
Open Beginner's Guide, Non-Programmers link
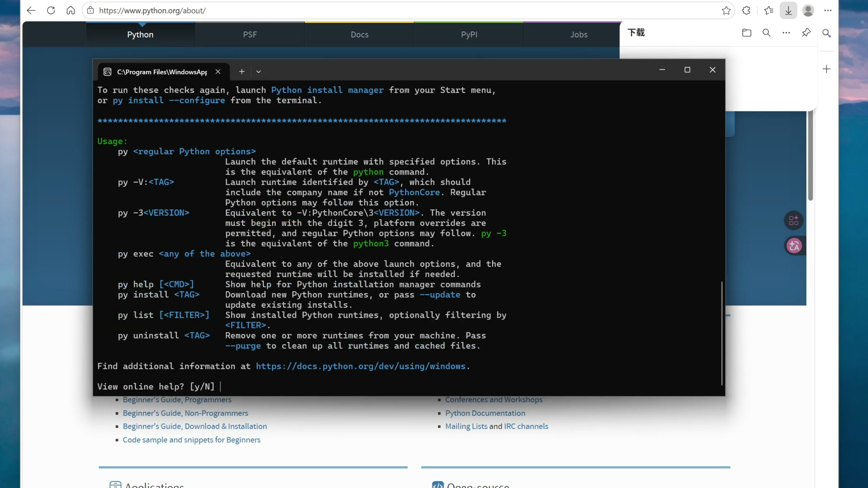[185, 413]
